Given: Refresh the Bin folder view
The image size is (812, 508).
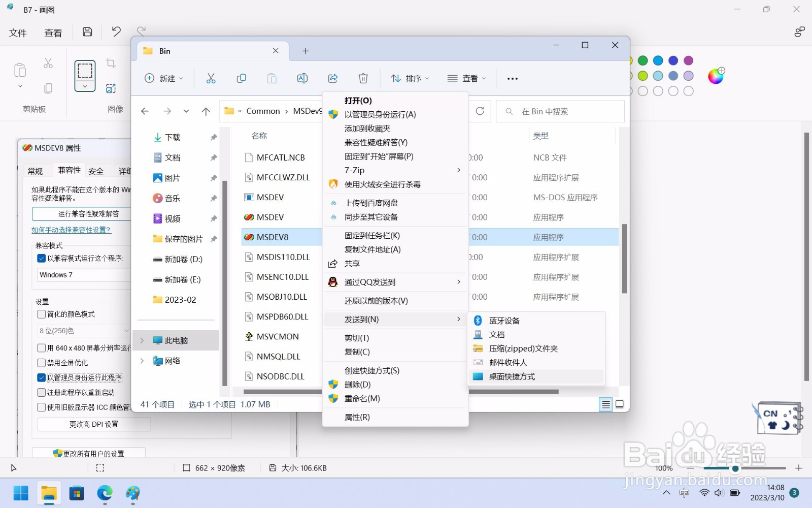Looking at the screenshot, I should pyautogui.click(x=480, y=111).
